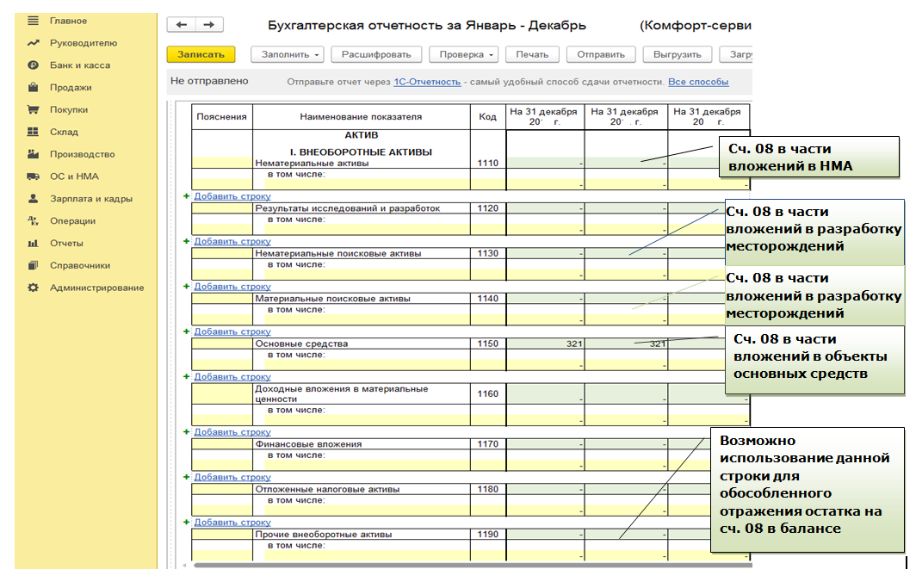The image size is (916, 588).
Task: Click the Покупки cart icon
Action: pyautogui.click(x=34, y=109)
